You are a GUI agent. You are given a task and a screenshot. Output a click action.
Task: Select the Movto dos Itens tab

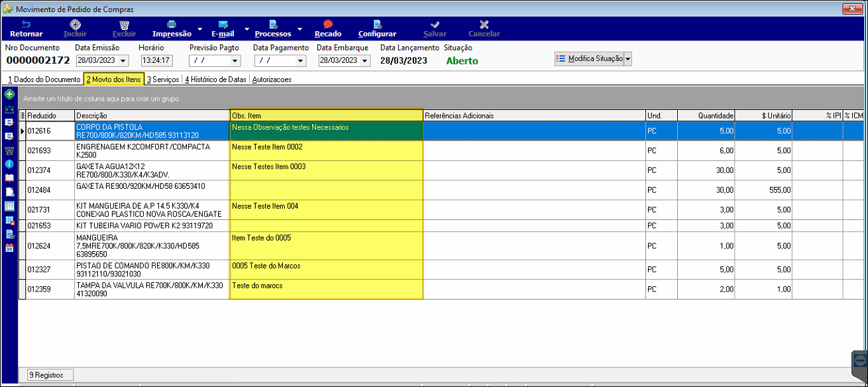click(114, 79)
